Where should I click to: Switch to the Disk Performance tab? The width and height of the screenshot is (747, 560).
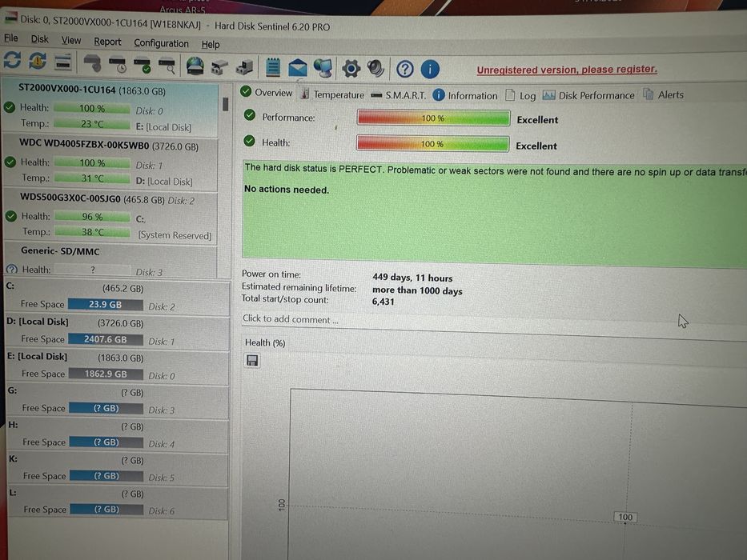click(588, 95)
